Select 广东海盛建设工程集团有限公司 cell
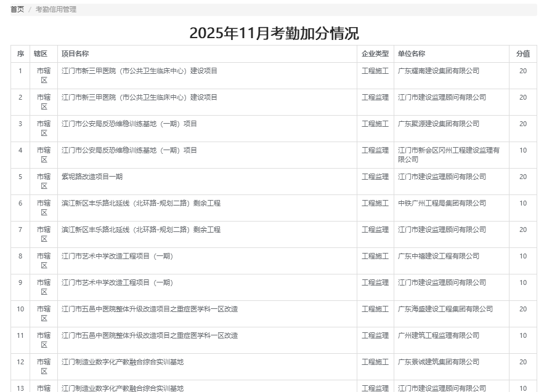Screen dimensions: 544x392 pyautogui.click(x=445, y=309)
